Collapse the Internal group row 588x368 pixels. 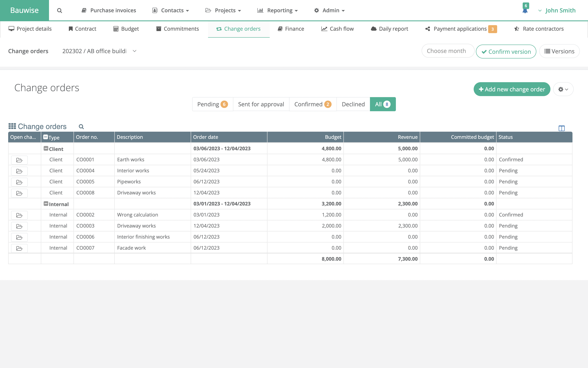(x=46, y=203)
